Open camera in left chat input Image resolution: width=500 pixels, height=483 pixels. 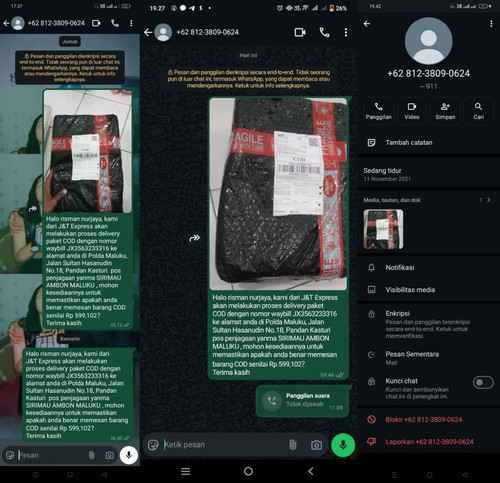109,455
